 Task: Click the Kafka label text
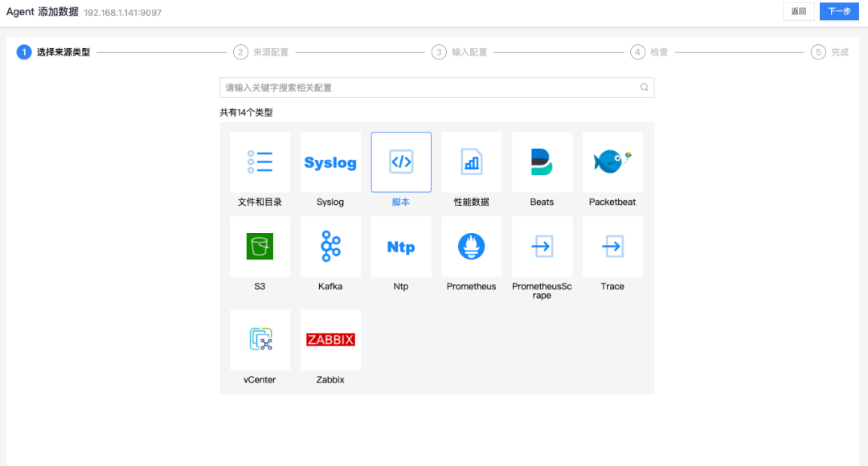(x=330, y=286)
